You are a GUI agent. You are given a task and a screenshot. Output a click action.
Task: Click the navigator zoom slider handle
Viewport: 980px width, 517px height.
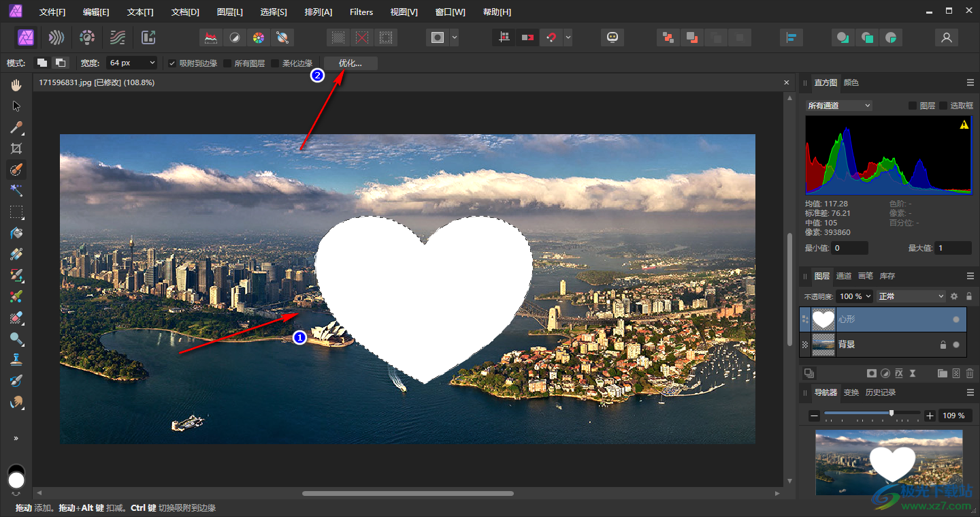[x=892, y=413]
